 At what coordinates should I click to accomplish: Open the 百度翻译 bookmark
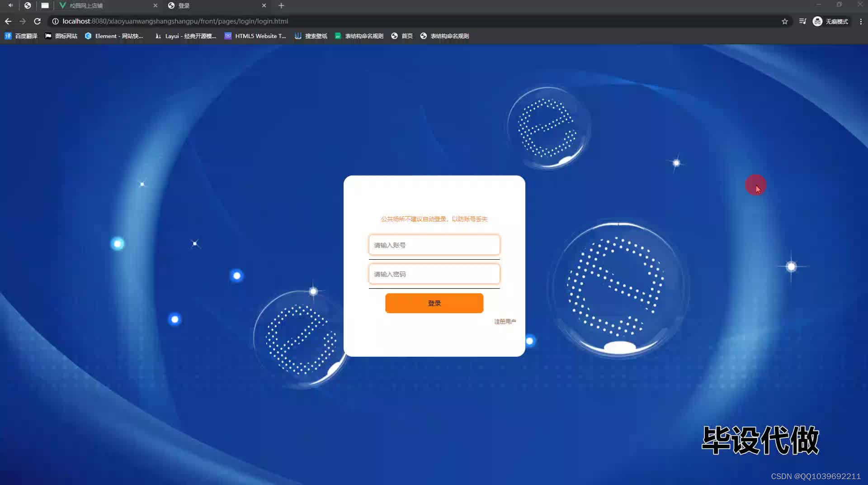pyautogui.click(x=21, y=36)
